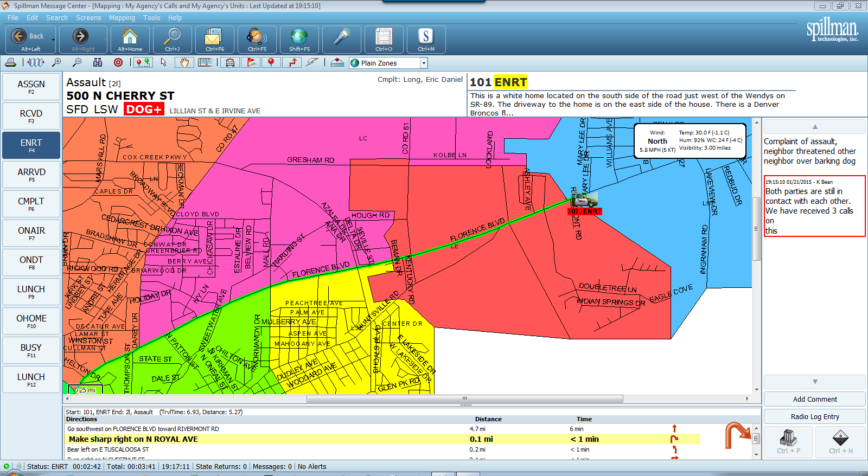Viewport: 868px width, 476px height.
Task: Click the red target icon
Action: pyautogui.click(x=118, y=63)
